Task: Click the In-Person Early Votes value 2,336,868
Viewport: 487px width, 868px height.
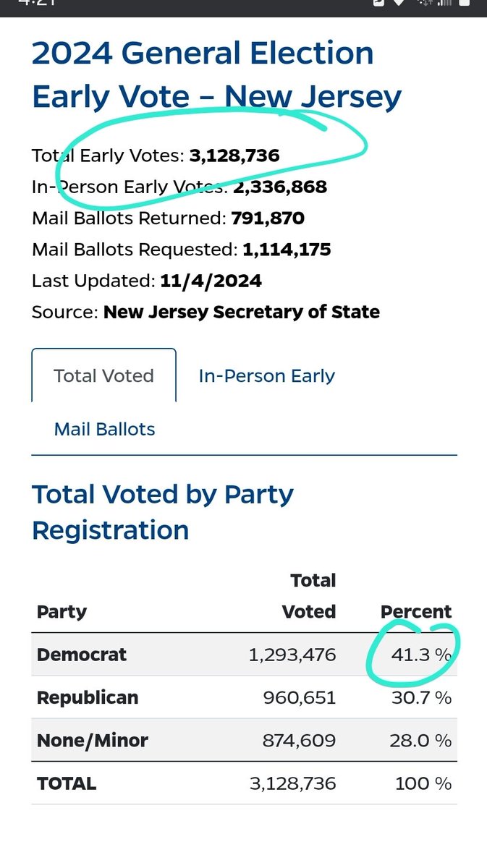Action: click(x=279, y=187)
